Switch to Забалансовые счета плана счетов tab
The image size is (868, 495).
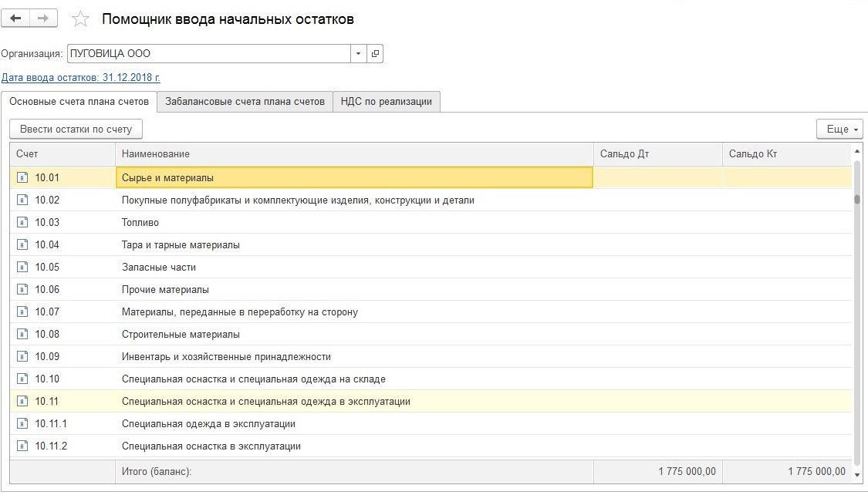click(245, 102)
